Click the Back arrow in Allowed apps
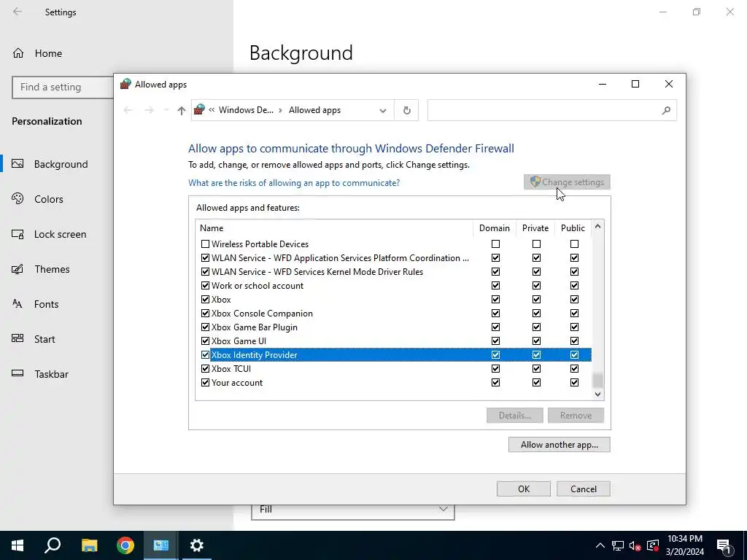This screenshot has width=747, height=560. point(128,111)
